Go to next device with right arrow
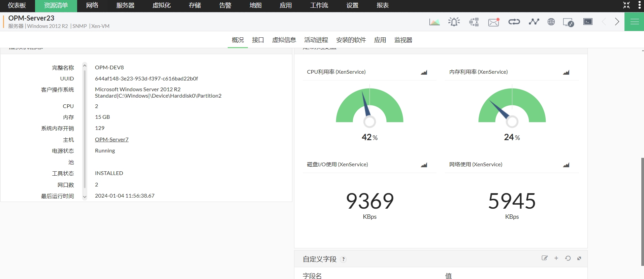644x279 pixels. click(x=617, y=22)
